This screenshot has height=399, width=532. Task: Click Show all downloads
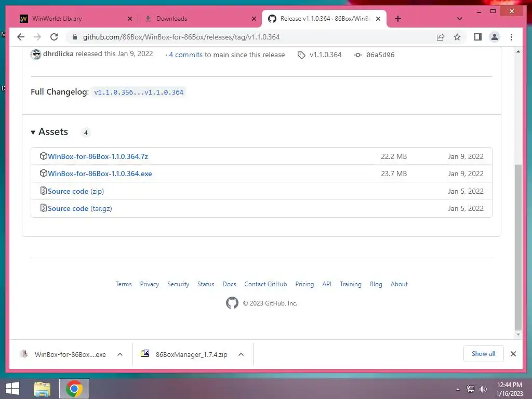coord(484,354)
